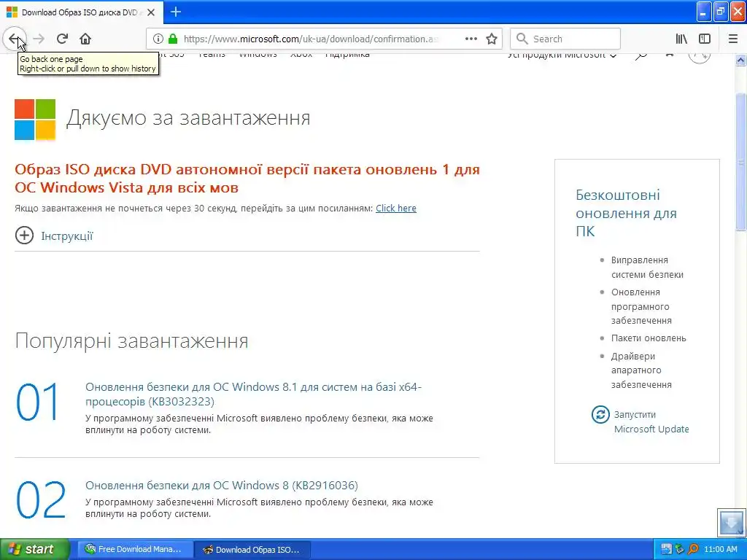Click the Search box in toolbar
The height and width of the screenshot is (560, 747).
point(565,39)
